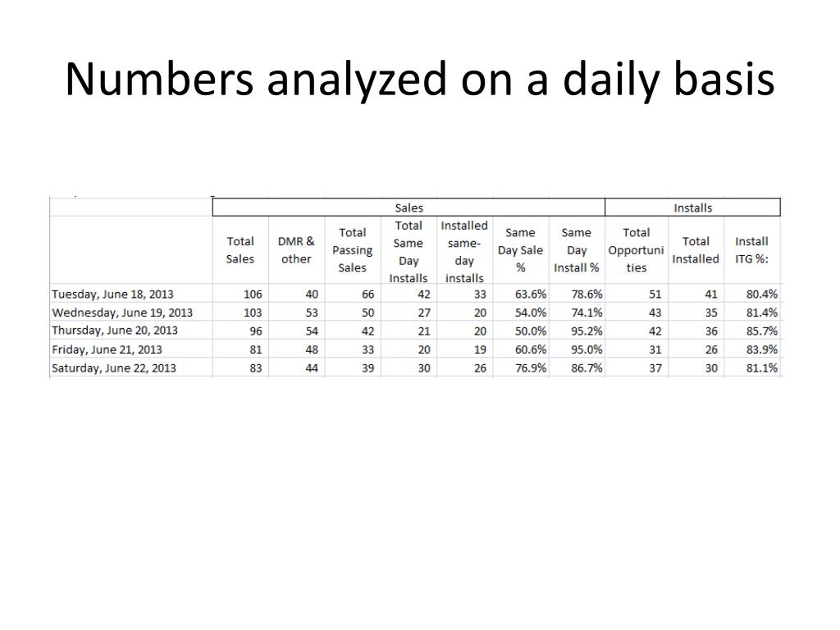Click the Total Sales column header
This screenshot has width=840, height=630.
click(x=240, y=250)
